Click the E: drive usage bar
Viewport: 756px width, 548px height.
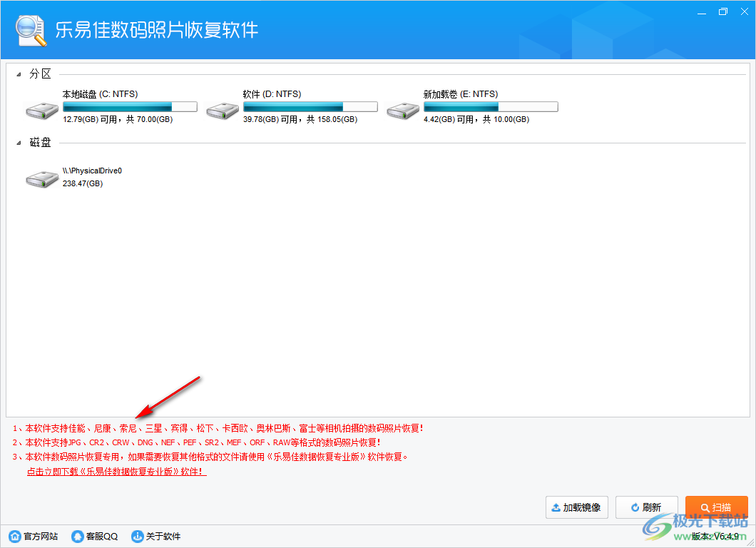pyautogui.click(x=491, y=106)
